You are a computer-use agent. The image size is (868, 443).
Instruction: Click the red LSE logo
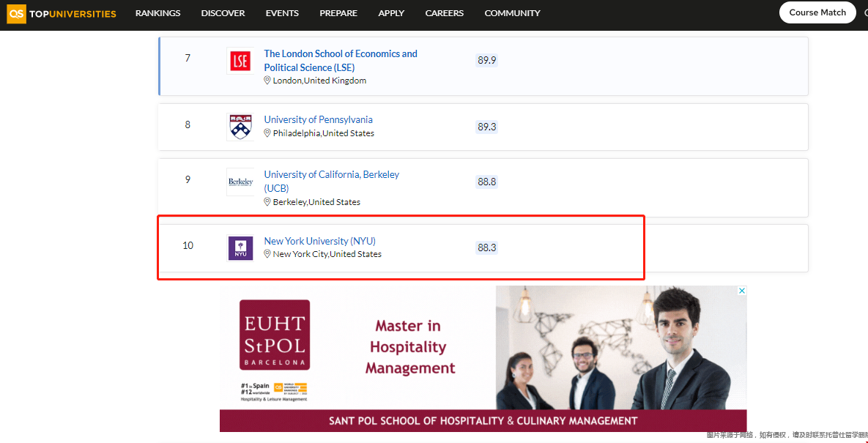pos(240,62)
